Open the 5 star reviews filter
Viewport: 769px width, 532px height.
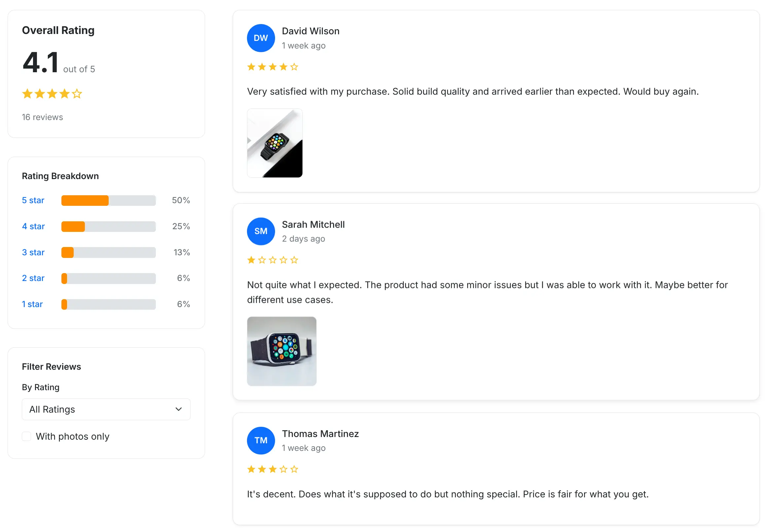click(x=33, y=200)
